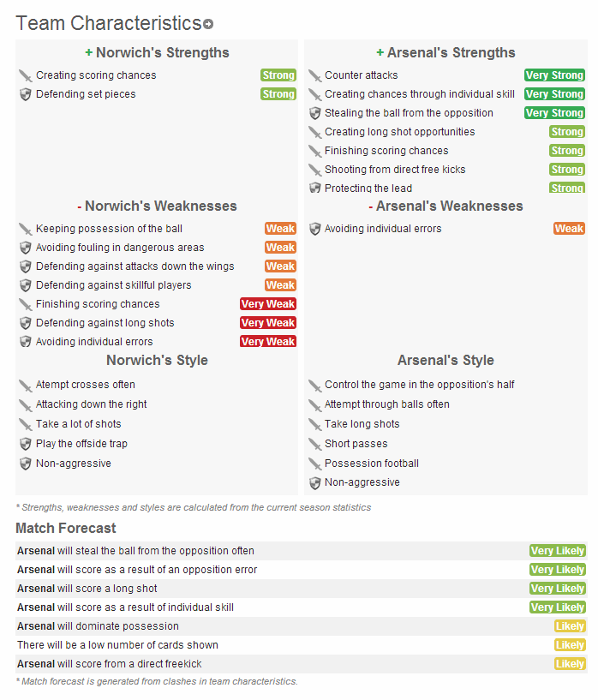598x700 pixels.
Task: Click shield icon beside Stealing the ball from the opposition
Action: [x=314, y=113]
